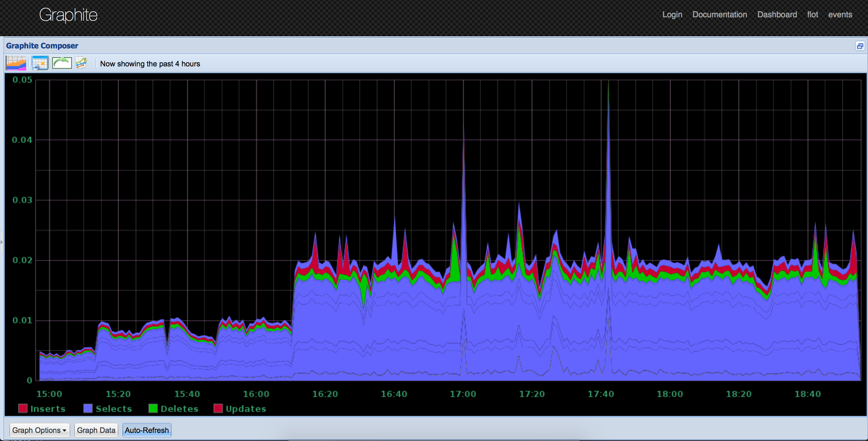The image size is (868, 441).
Task: Open the Graph Options dropdown menu
Action: click(39, 430)
